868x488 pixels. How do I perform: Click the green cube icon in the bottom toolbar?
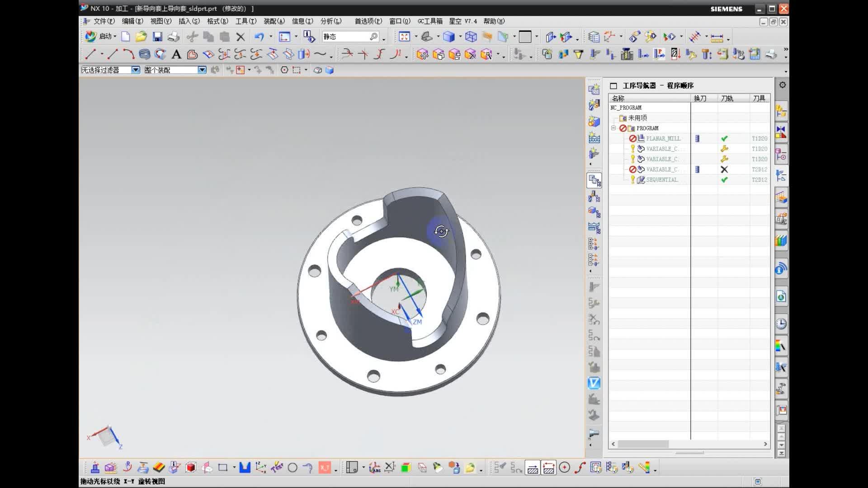(406, 468)
